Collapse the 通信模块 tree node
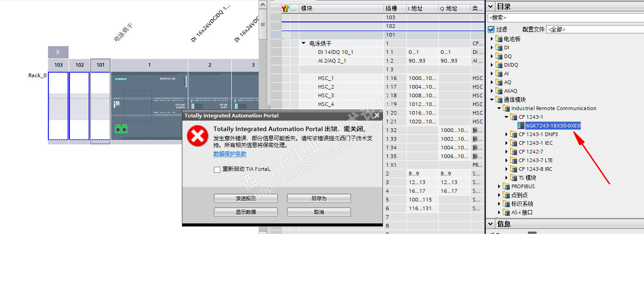 (492, 100)
